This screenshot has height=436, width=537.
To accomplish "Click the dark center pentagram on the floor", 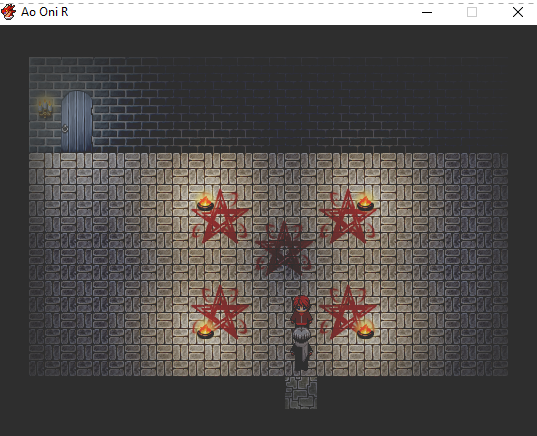I will coord(284,248).
